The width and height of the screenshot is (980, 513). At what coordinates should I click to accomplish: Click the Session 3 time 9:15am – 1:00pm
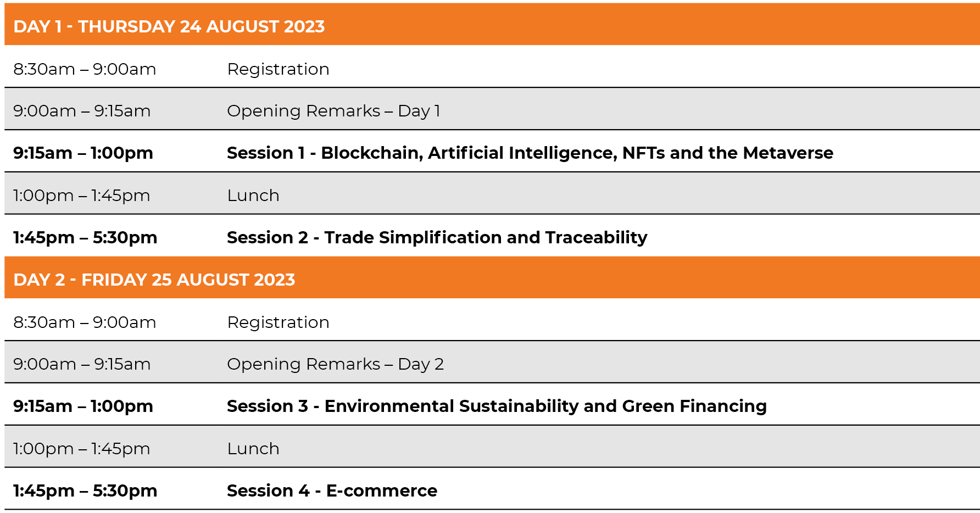coord(83,406)
